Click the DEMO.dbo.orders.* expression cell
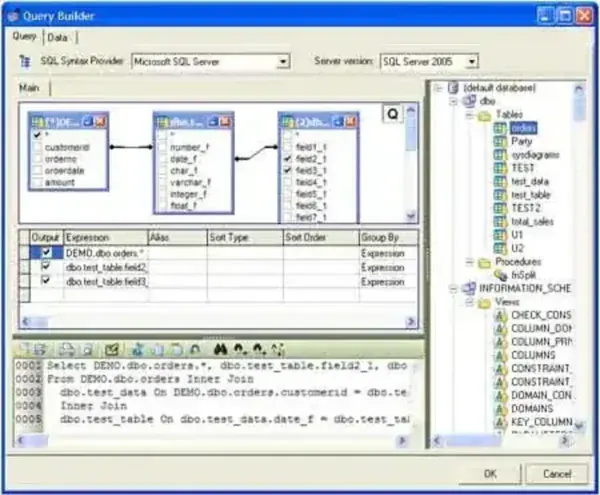600x495 pixels. 106,253
